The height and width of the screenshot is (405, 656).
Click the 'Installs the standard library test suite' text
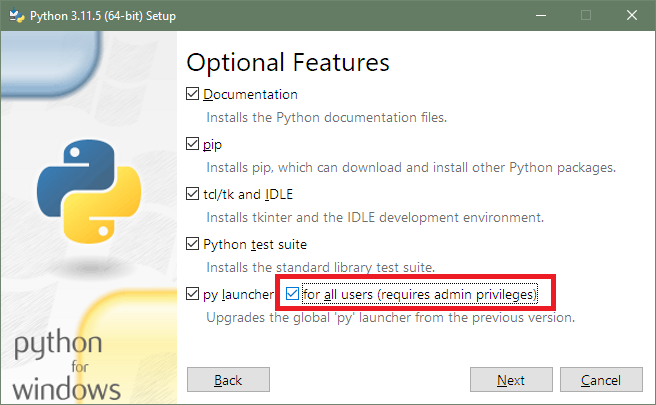click(x=319, y=267)
